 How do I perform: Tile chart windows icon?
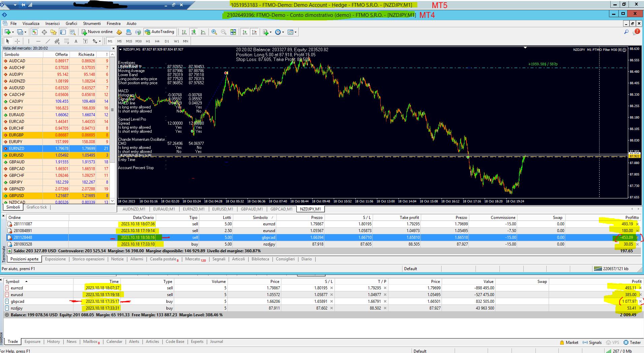233,32
